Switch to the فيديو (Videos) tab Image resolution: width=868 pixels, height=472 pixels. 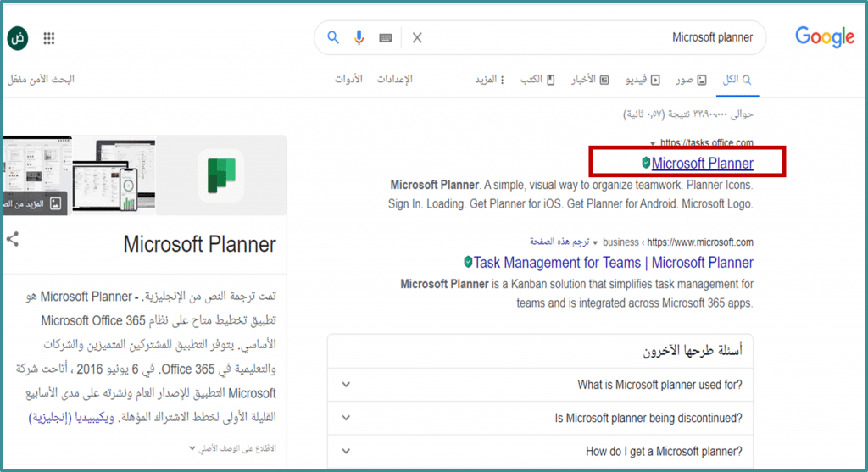click(643, 80)
